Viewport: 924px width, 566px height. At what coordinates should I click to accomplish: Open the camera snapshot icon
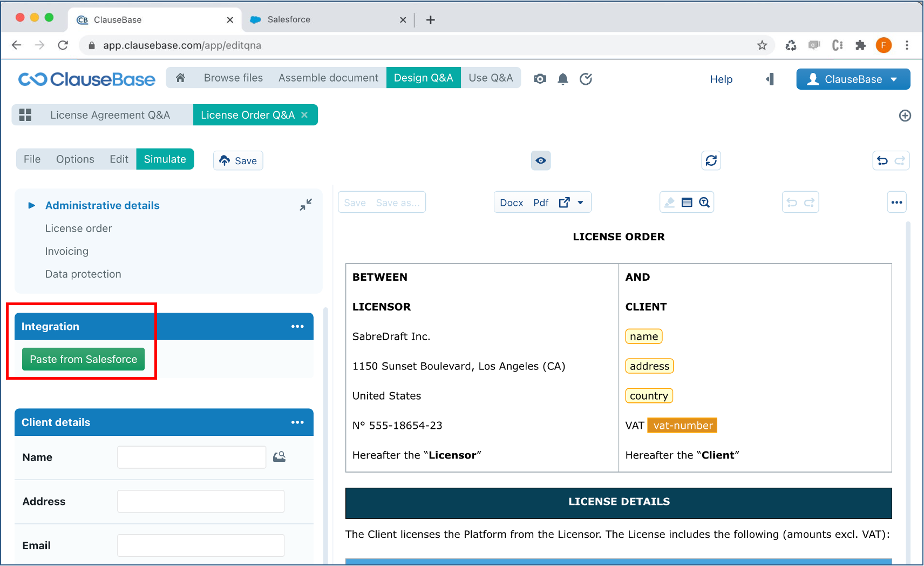click(x=540, y=79)
